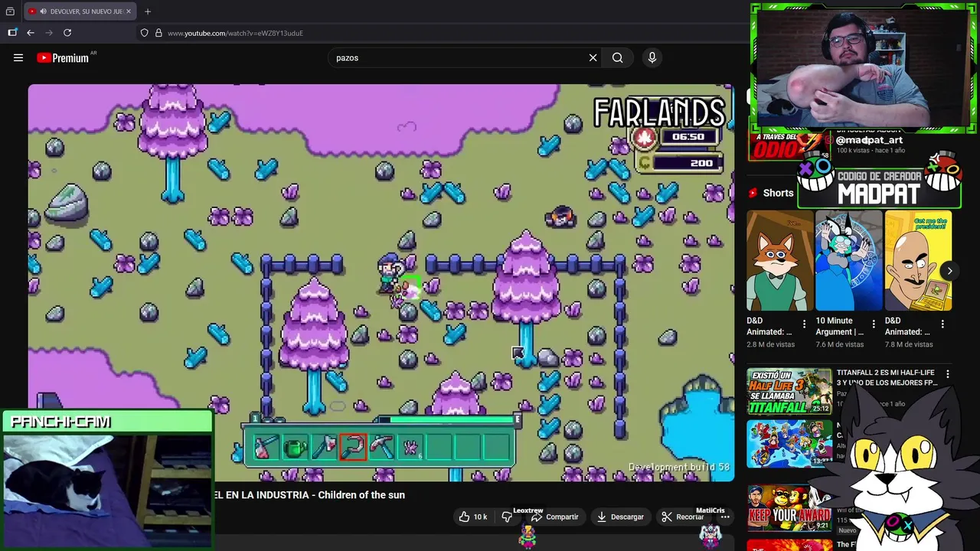Select the axe in game hotbar
This screenshot has width=980, height=551.
(x=324, y=447)
